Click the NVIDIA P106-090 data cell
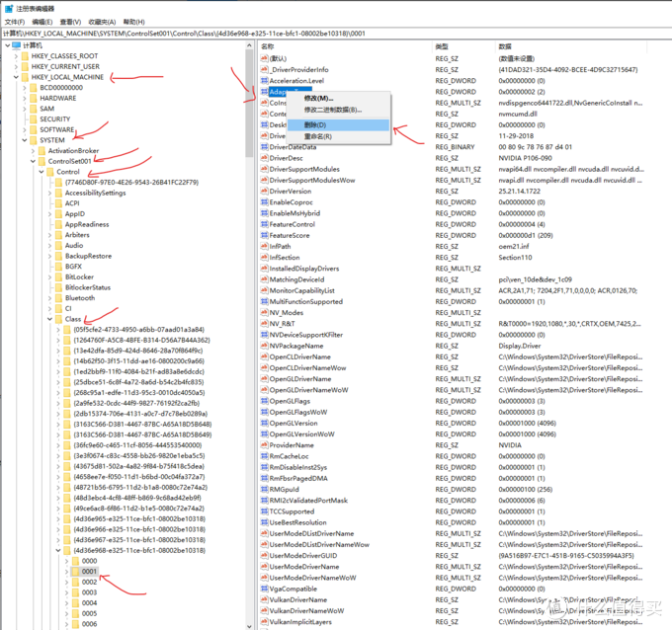The height and width of the screenshot is (630, 672). 525,158
